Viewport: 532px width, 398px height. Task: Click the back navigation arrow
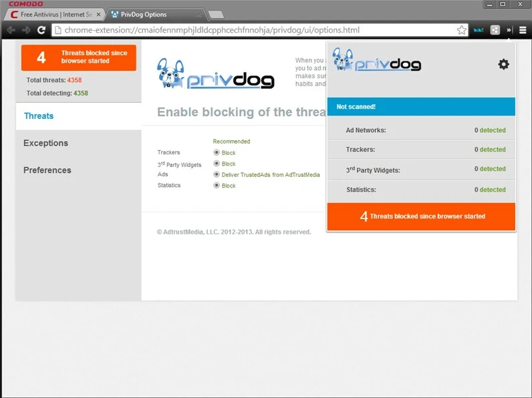11,30
